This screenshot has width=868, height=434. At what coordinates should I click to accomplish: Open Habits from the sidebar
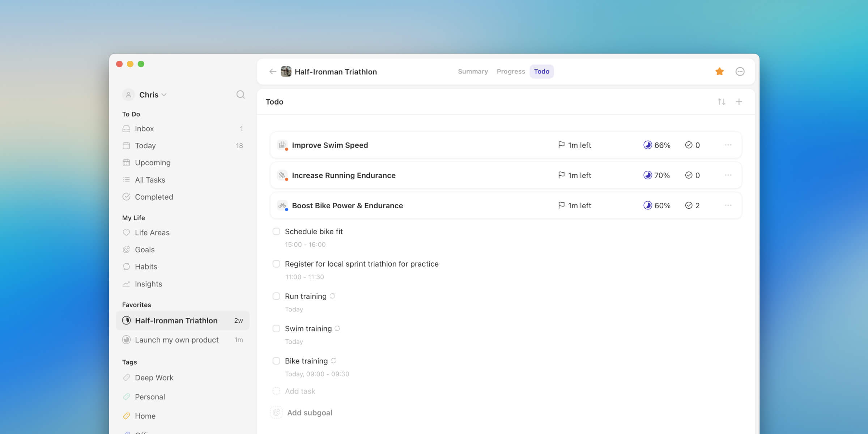pyautogui.click(x=146, y=267)
